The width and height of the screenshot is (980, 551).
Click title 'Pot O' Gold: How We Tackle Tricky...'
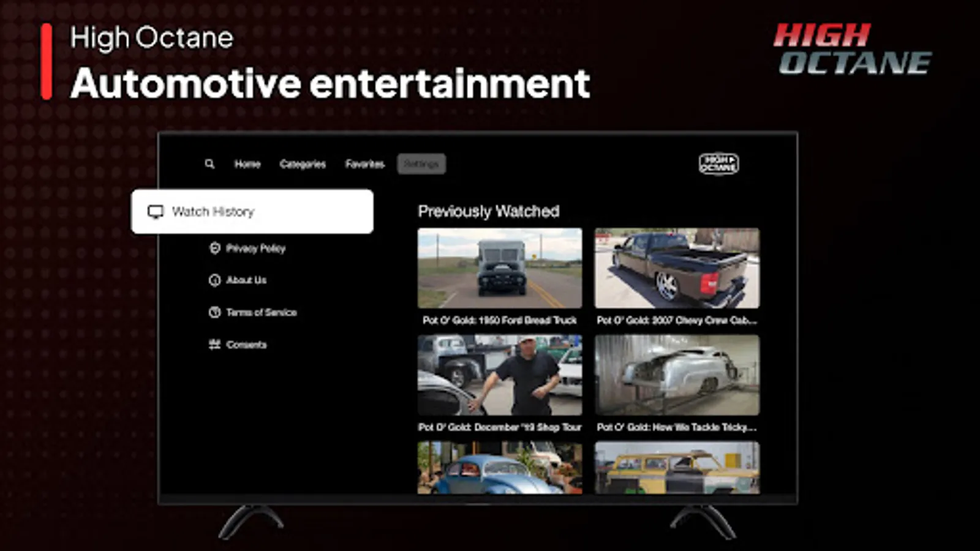[x=677, y=427]
